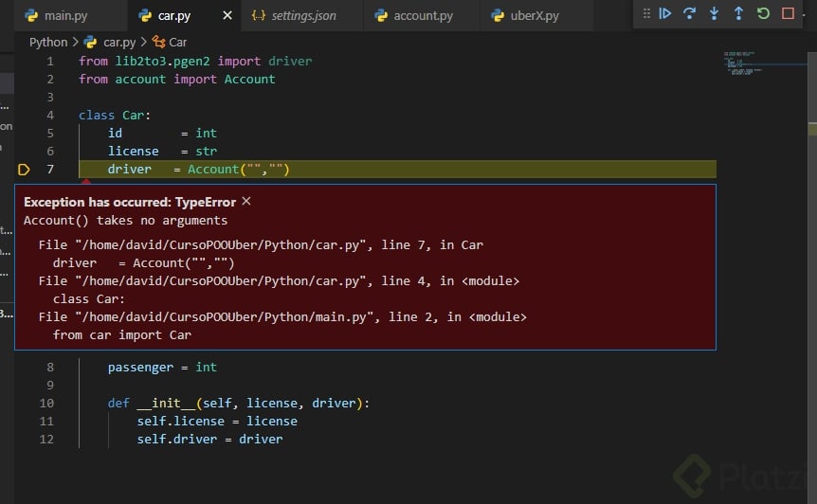This screenshot has width=817, height=504.
Task: Click the Step Over debug icon
Action: (x=690, y=13)
